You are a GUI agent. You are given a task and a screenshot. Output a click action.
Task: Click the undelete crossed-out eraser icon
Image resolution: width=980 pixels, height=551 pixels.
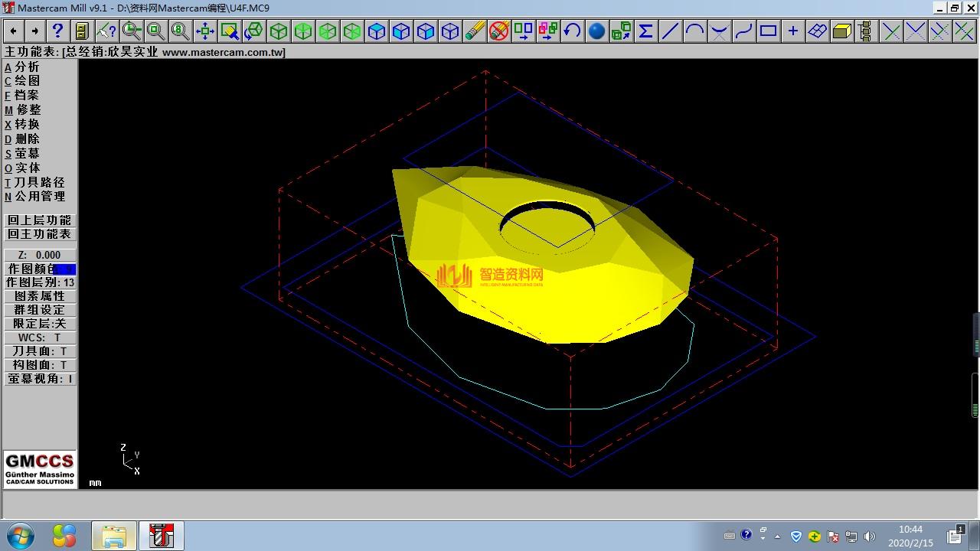click(499, 31)
